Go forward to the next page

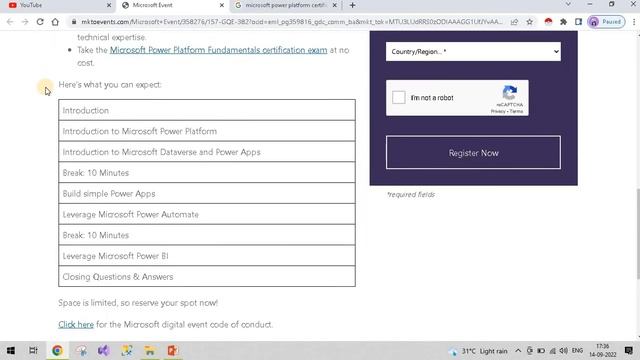[x=25, y=22]
